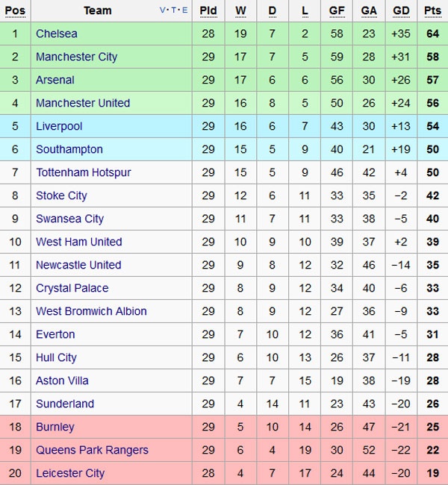448x485 pixels.
Task: Open the Arsenal team page
Action: tap(55, 80)
